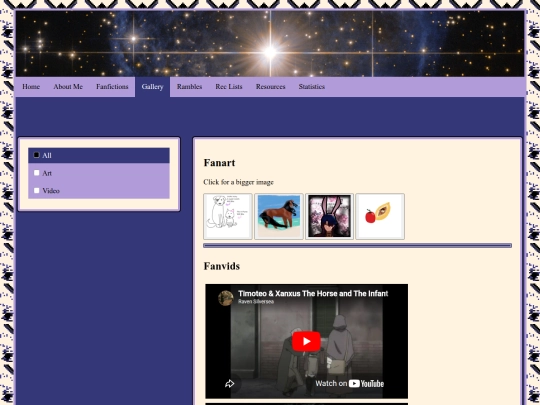Go to About Me page
The image size is (540, 405).
tap(68, 87)
